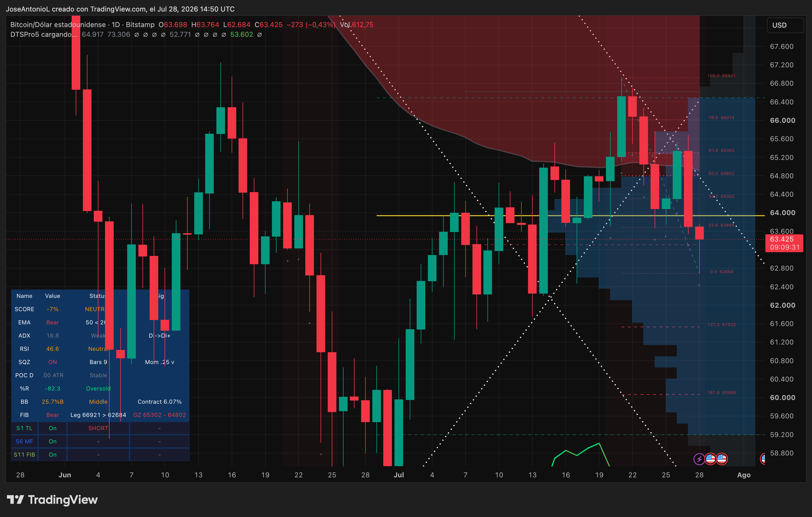Click the RSI value 46.6

tap(52, 349)
